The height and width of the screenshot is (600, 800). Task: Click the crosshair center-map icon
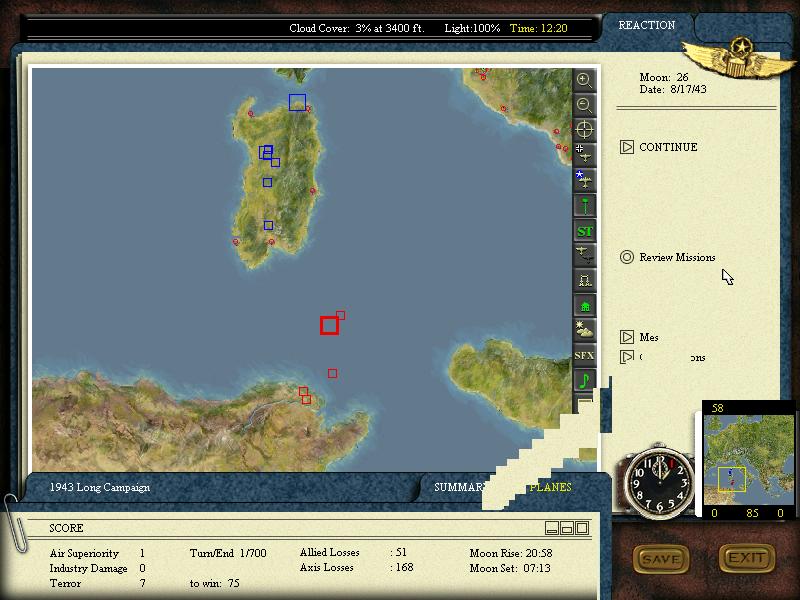[x=584, y=130]
